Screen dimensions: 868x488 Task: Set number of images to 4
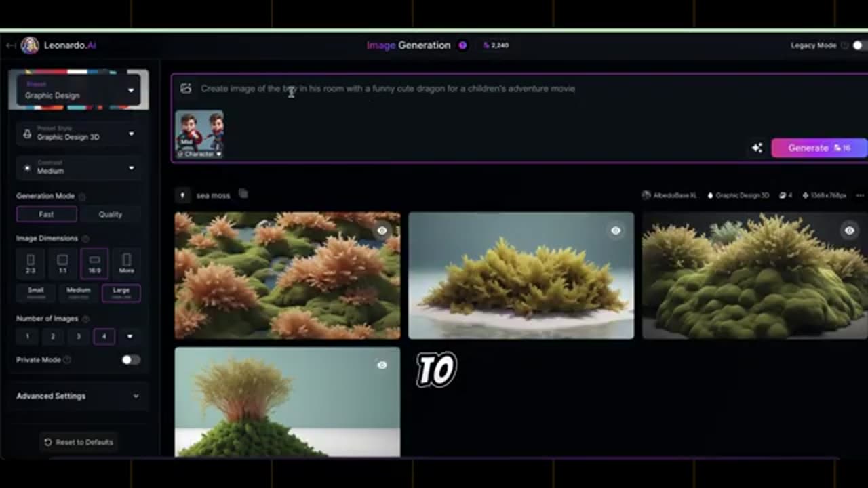coord(104,336)
